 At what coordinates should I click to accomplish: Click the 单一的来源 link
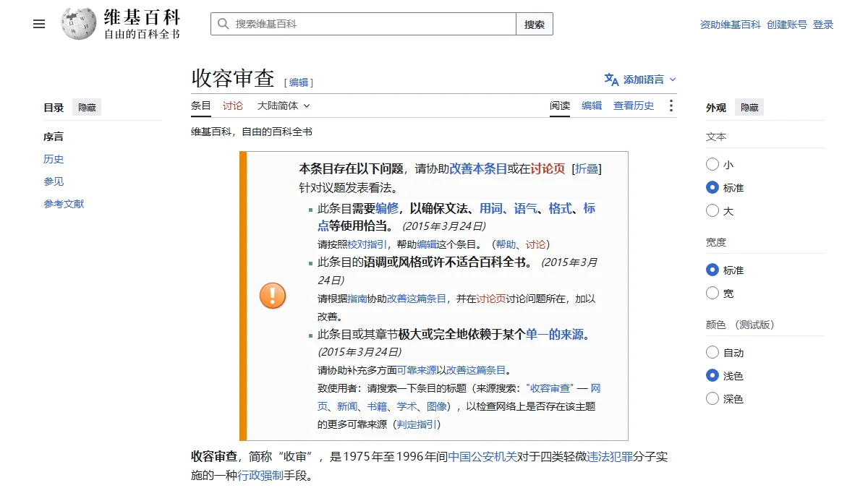point(555,334)
